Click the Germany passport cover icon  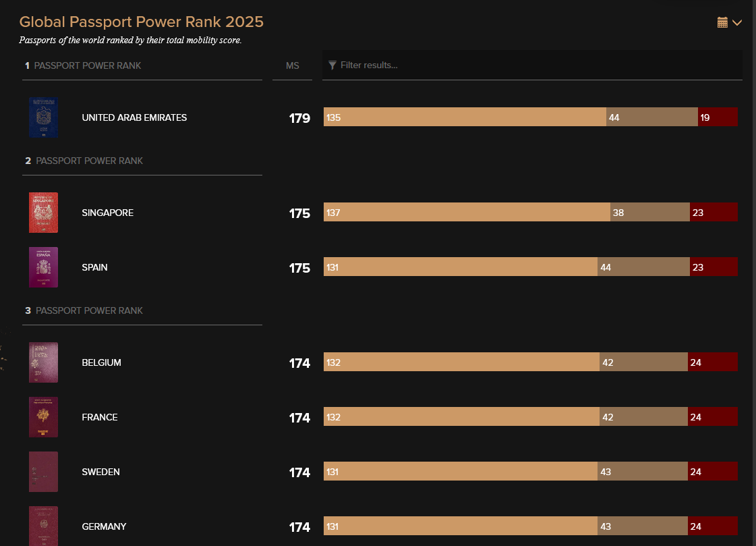43,526
